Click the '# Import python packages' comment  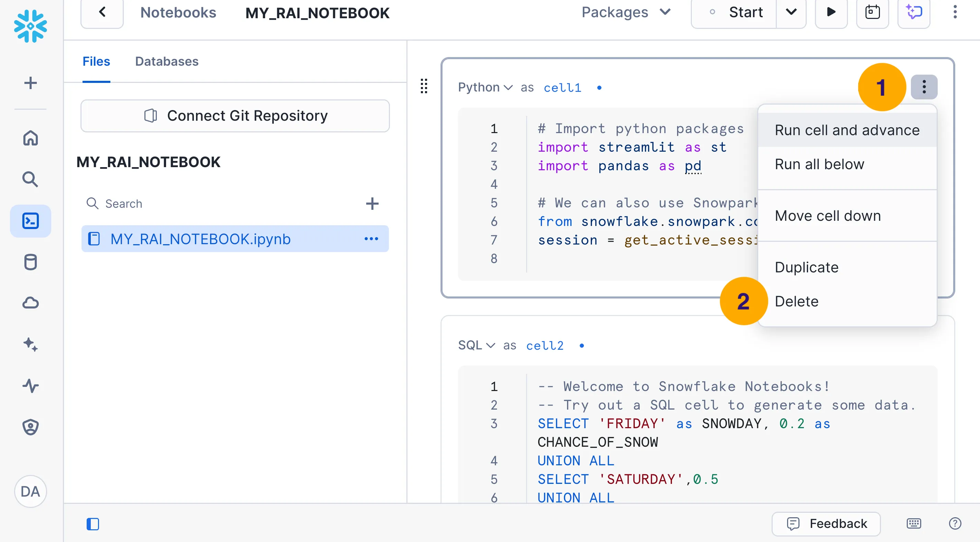641,128
